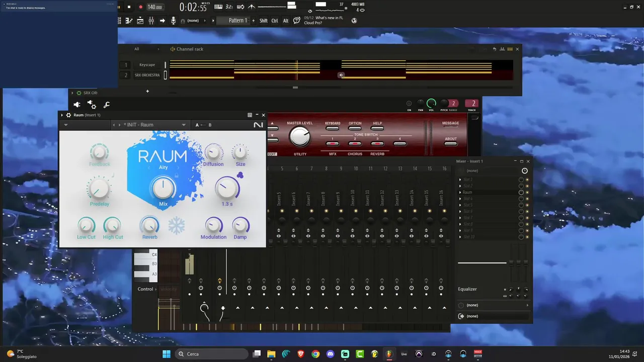
Task: Select the Keyscape channel button
Action: click(147, 65)
